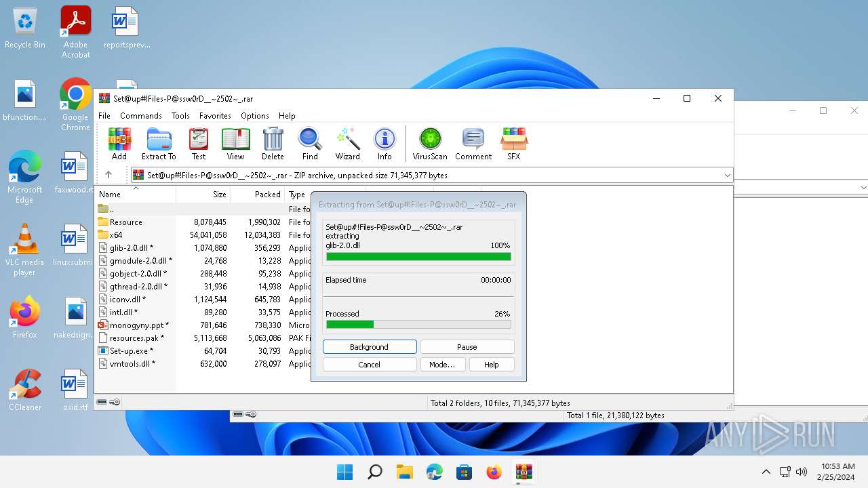Image resolution: width=868 pixels, height=488 pixels.
Task: Click Help in extraction dialog
Action: click(x=492, y=365)
